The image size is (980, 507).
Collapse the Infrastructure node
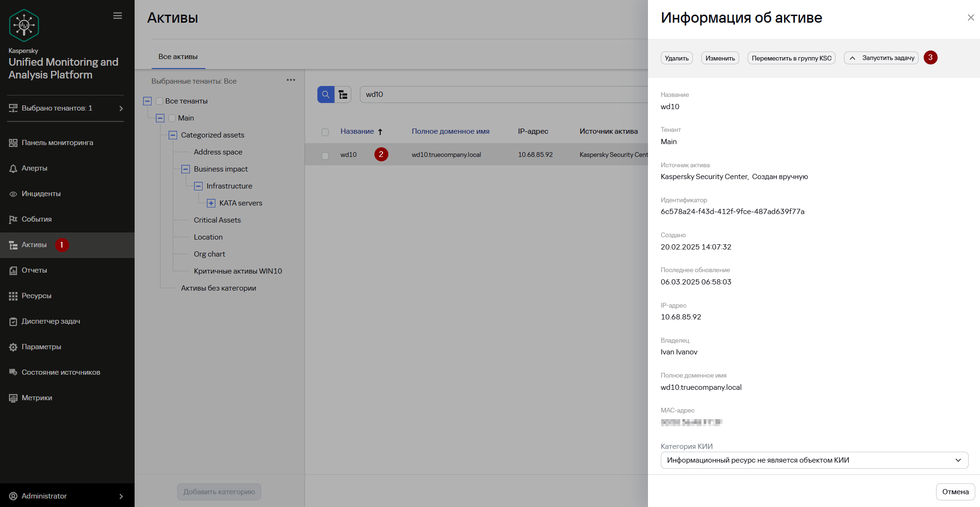coord(198,186)
